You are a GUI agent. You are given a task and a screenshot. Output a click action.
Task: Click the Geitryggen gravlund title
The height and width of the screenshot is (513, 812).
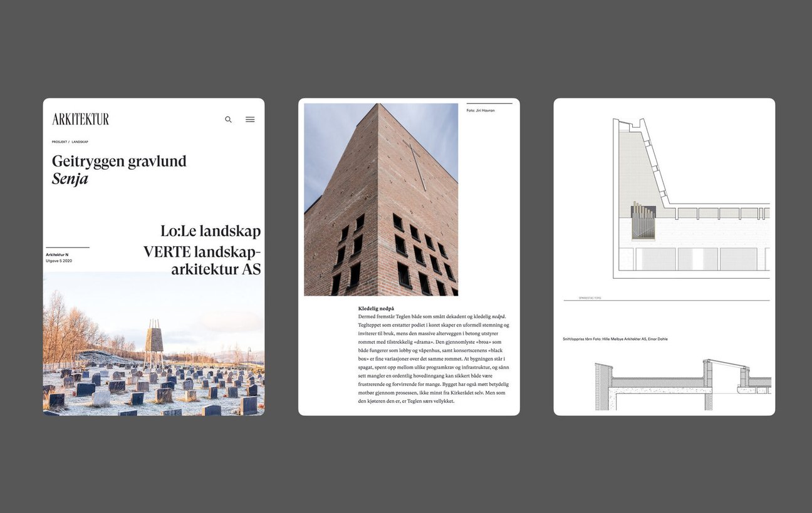(x=119, y=162)
